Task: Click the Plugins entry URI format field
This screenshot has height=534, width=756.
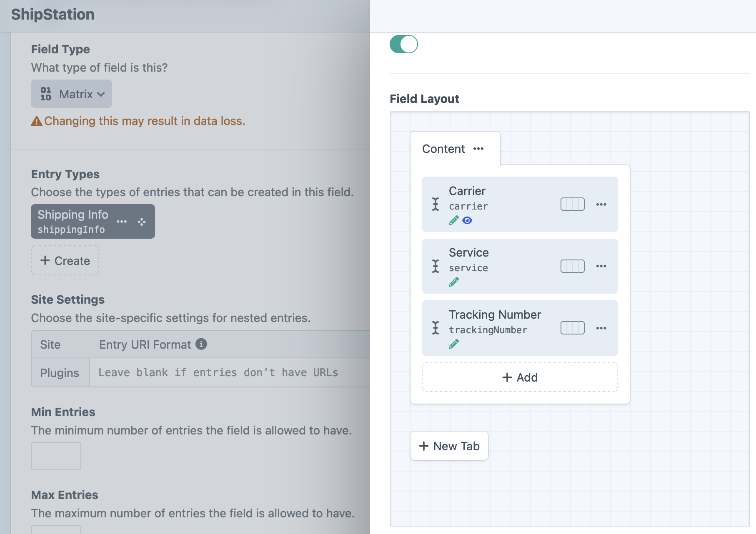Action: [230, 372]
